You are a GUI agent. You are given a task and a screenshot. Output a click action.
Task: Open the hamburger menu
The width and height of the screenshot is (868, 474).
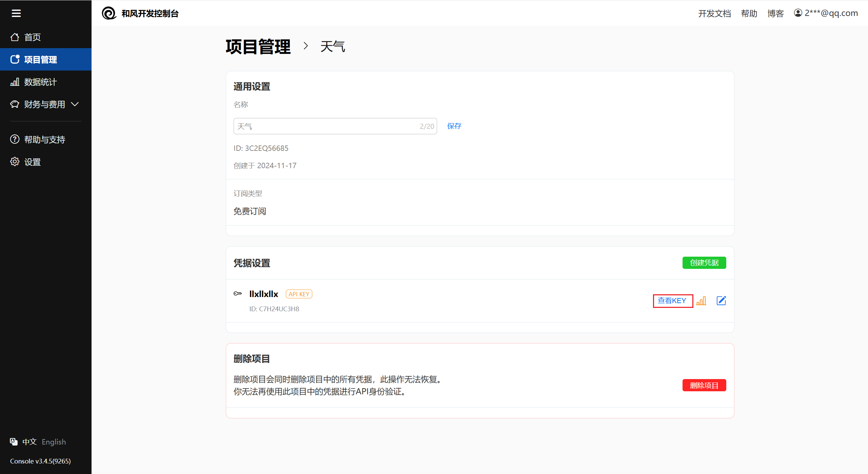16,13
